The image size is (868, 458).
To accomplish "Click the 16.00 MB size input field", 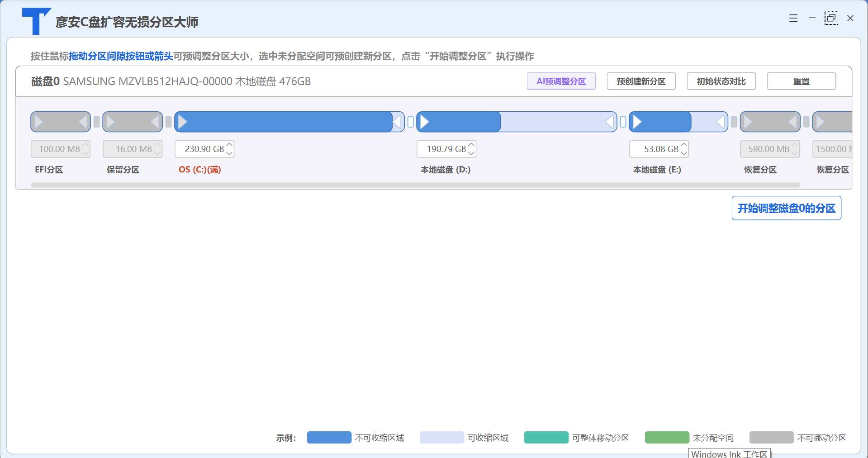I will pos(133,149).
